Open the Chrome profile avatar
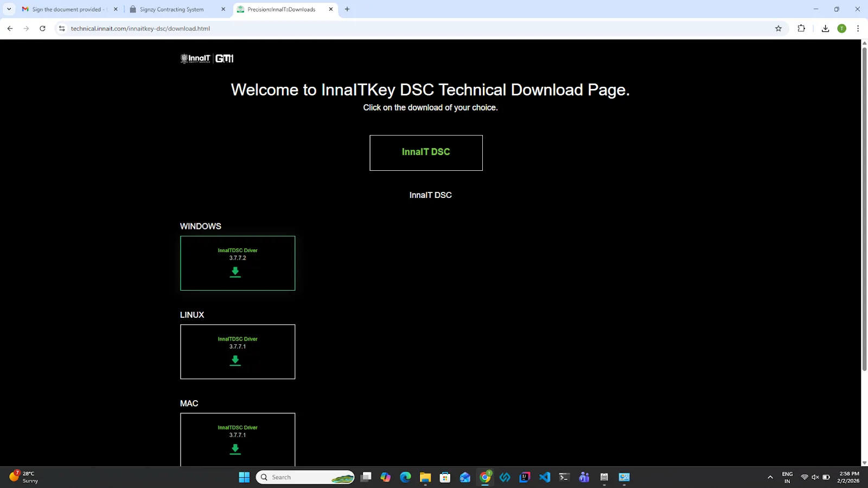Viewport: 868px width, 488px height. (842, 29)
